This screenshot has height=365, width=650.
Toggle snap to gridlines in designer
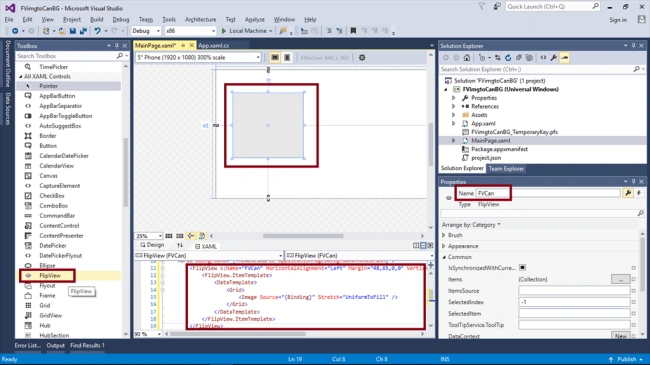[x=179, y=236]
